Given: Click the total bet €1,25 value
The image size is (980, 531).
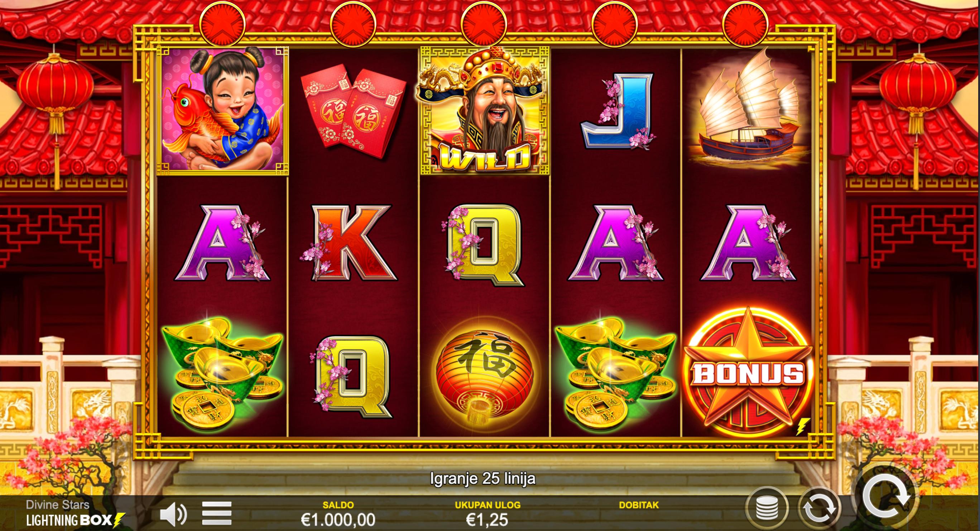Looking at the screenshot, I should pyautogui.click(x=487, y=520).
